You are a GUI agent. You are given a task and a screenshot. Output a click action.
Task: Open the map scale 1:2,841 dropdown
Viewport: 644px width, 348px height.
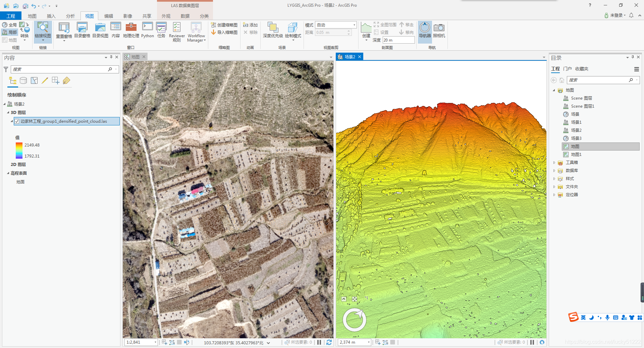coord(155,342)
